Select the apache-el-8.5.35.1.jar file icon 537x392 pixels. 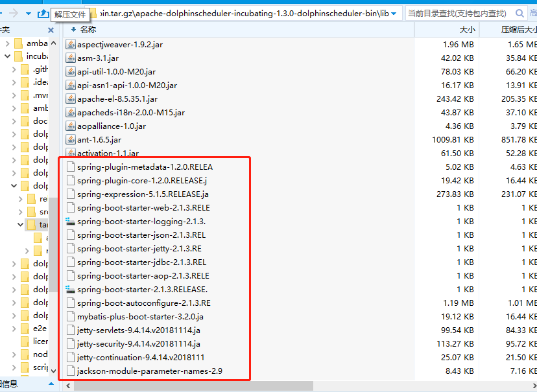(71, 99)
